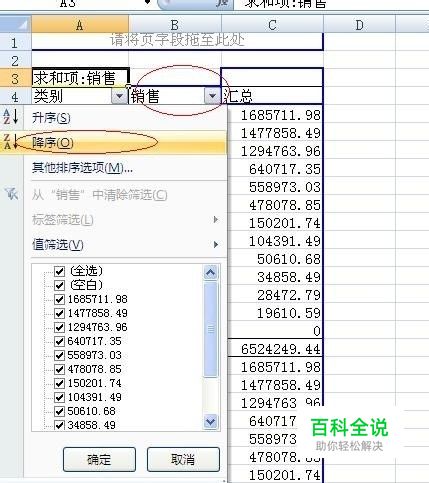Uncheck the 1685711.98 filter item
This screenshot has height=483, width=429.
coord(59,299)
